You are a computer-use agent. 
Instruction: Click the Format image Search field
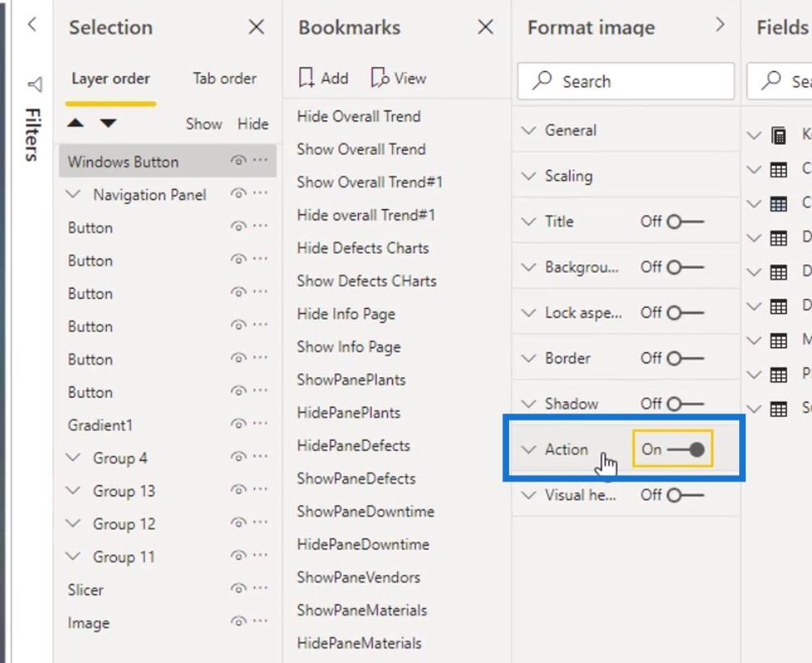[626, 81]
